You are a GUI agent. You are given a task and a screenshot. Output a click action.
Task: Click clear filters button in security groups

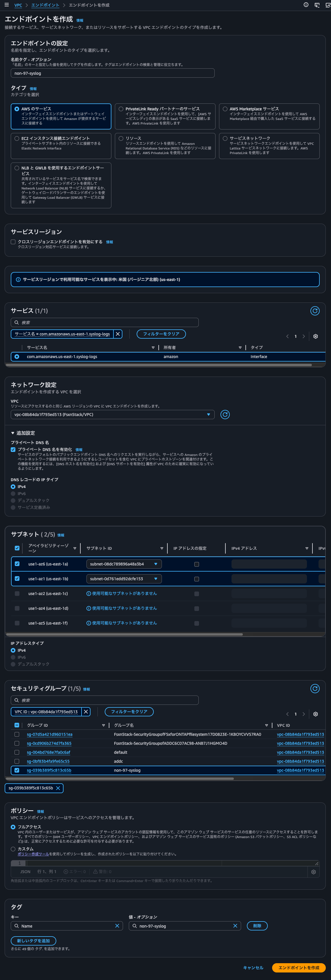point(129,711)
